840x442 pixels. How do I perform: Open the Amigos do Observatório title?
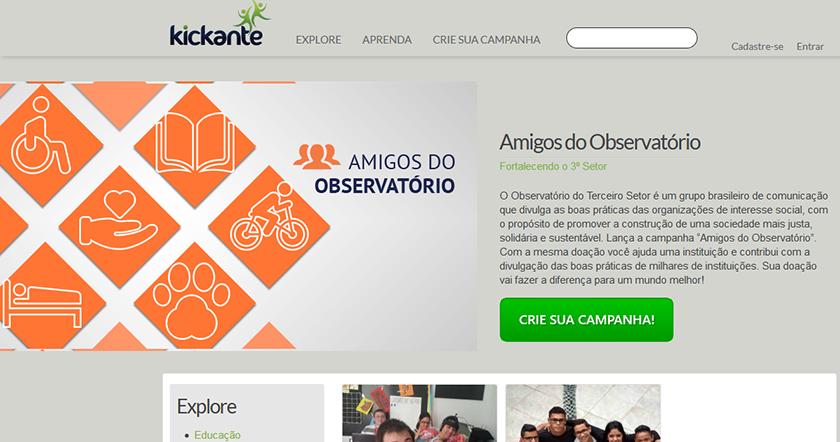pos(600,142)
